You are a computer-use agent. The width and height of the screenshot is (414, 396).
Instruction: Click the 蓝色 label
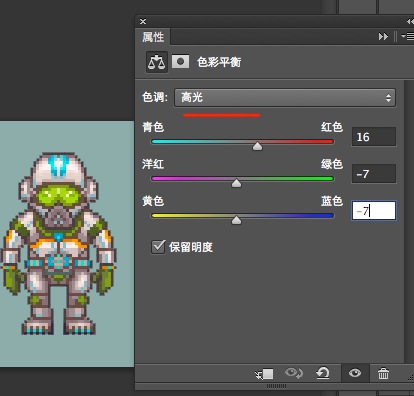[x=332, y=201]
